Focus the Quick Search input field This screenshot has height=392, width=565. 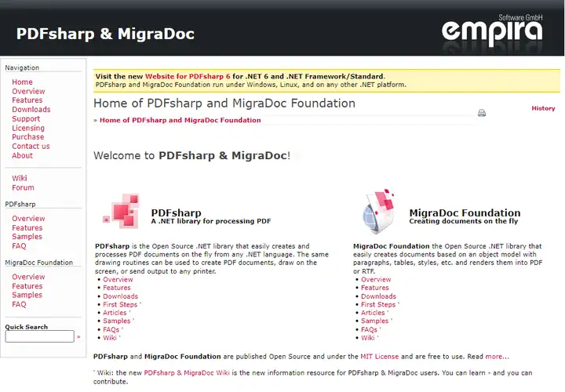pos(40,336)
